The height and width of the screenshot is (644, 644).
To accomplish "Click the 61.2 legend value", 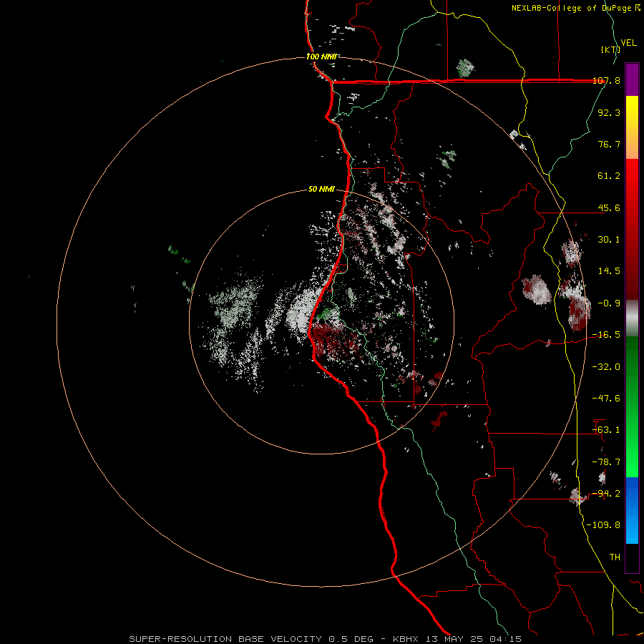I will click(609, 176).
